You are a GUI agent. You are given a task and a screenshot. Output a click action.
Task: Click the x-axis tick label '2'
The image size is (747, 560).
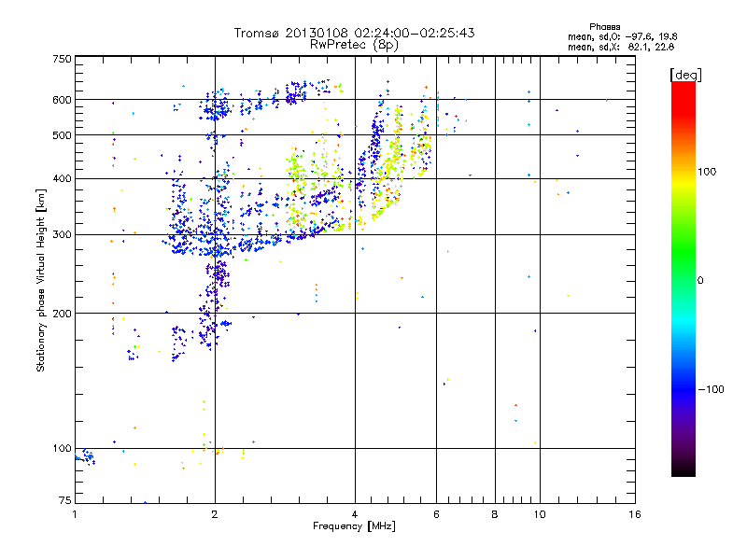[215, 514]
